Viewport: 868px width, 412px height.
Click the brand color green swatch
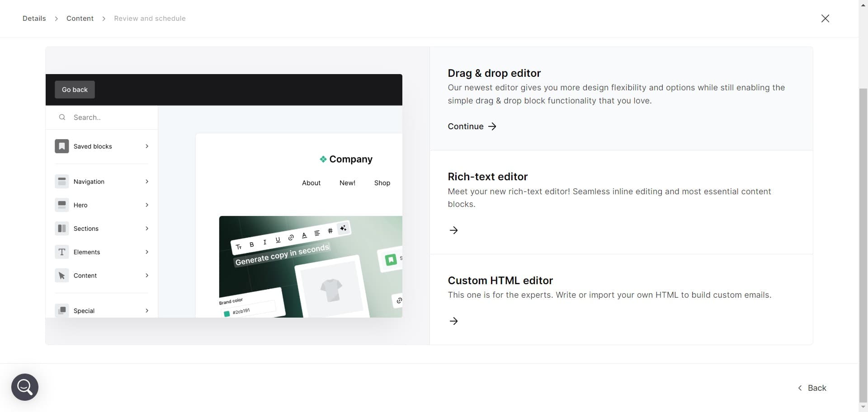point(227,314)
